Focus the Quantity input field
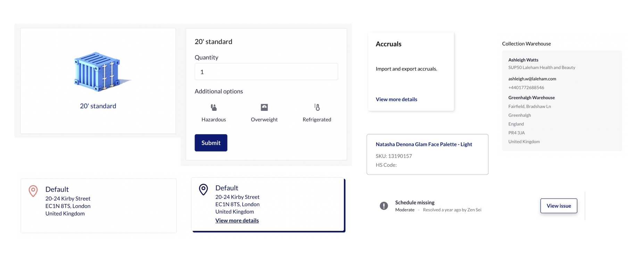The width and height of the screenshot is (644, 264). pos(266,72)
